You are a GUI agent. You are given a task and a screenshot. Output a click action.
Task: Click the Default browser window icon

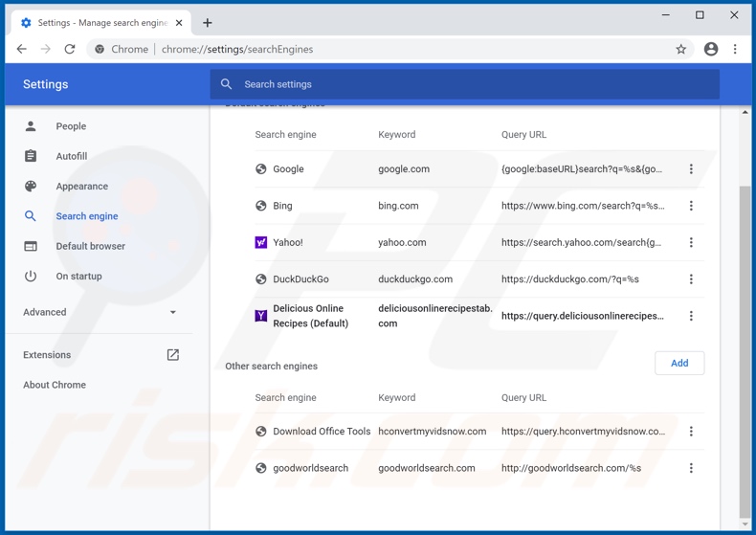click(x=31, y=246)
